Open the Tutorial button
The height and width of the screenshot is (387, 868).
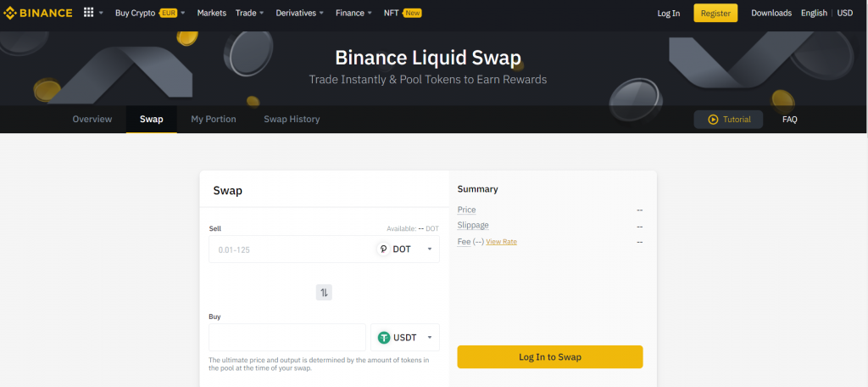(x=728, y=119)
